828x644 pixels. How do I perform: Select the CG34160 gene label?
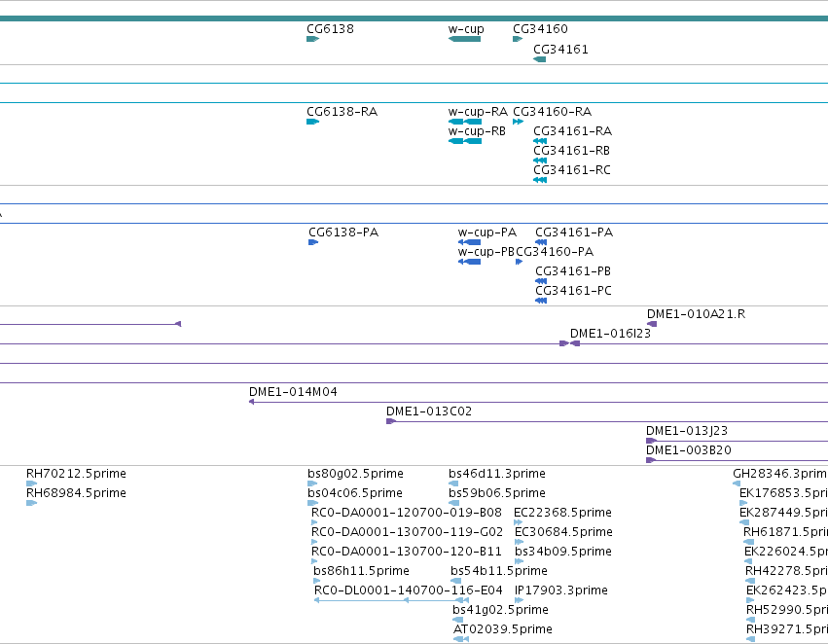point(540,29)
